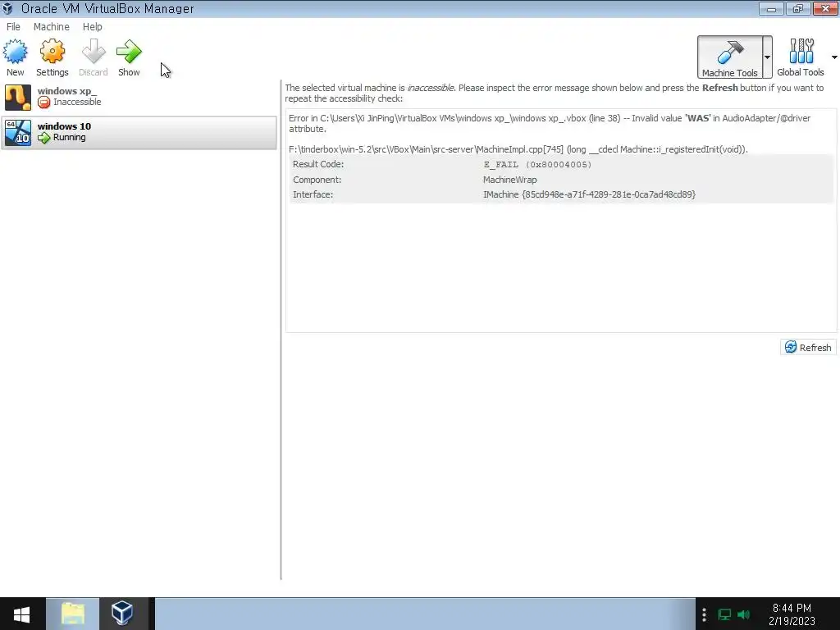Screen dimensions: 840x630
Task: Expand the Global Tools dropdown arrow
Action: (834, 57)
